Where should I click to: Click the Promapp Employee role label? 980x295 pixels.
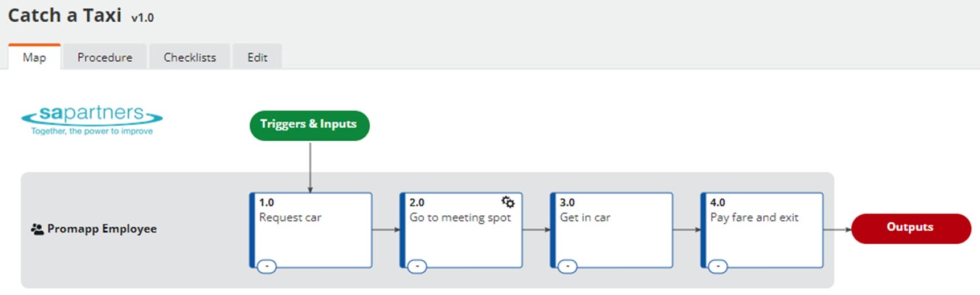point(101,229)
